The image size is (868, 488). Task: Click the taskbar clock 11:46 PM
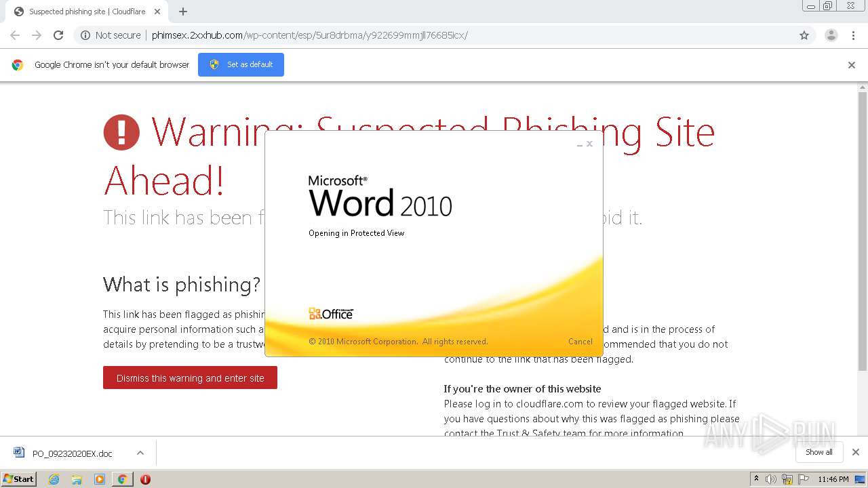point(833,479)
